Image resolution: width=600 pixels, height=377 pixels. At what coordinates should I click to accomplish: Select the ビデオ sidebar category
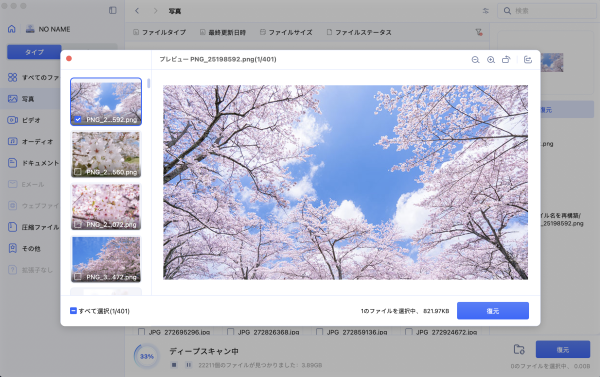(31, 120)
